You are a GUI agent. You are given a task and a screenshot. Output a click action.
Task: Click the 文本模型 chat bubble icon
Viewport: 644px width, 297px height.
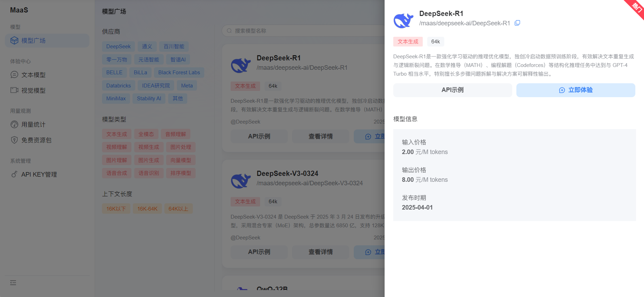point(14,75)
